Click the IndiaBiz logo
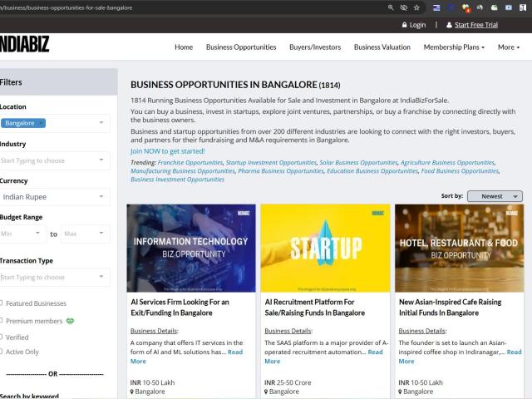Image resolution: width=532 pixels, height=399 pixels. 24,44
